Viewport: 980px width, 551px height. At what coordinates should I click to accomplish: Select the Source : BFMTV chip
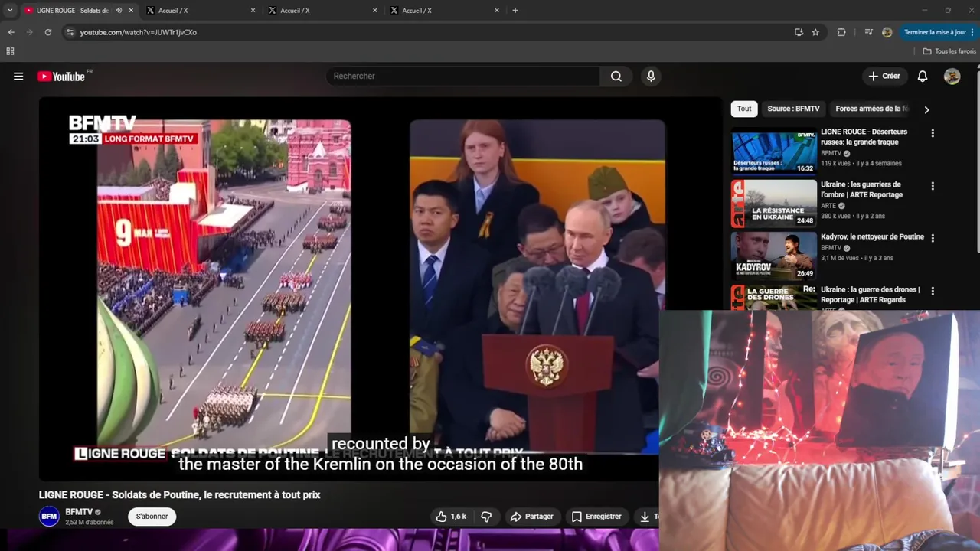pyautogui.click(x=793, y=109)
